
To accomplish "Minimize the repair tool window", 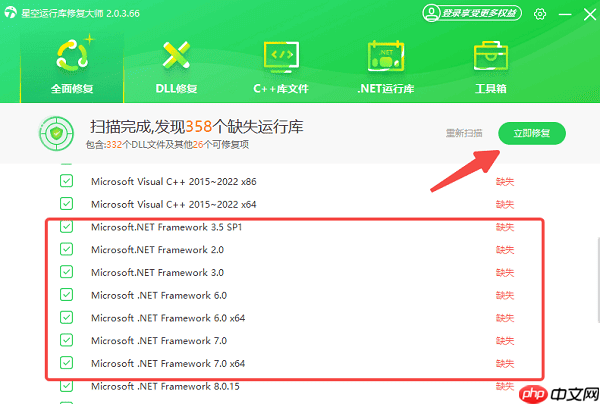I will [x=565, y=15].
